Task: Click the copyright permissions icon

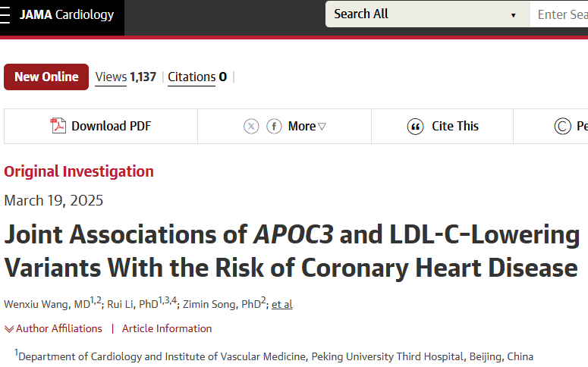Action: click(562, 127)
